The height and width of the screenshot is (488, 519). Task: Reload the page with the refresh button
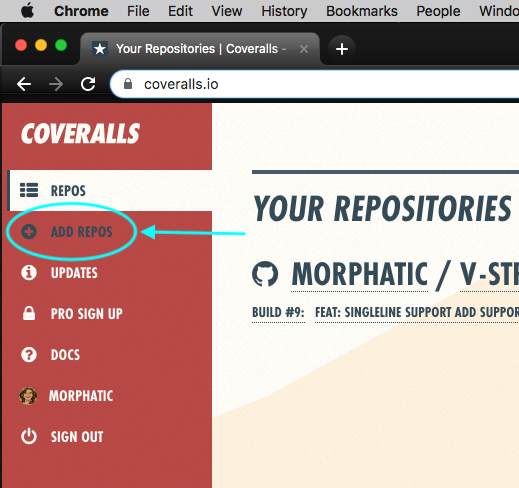click(x=88, y=84)
